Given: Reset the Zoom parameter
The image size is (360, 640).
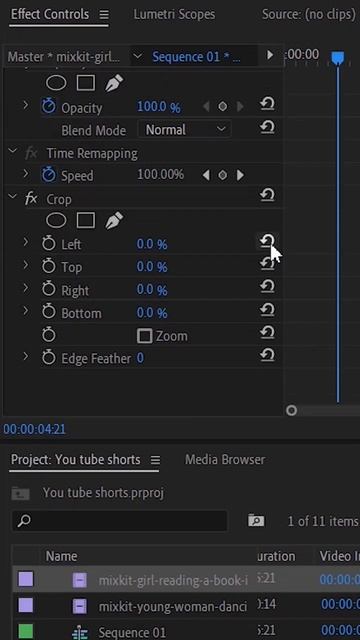Looking at the screenshot, I should [267, 333].
